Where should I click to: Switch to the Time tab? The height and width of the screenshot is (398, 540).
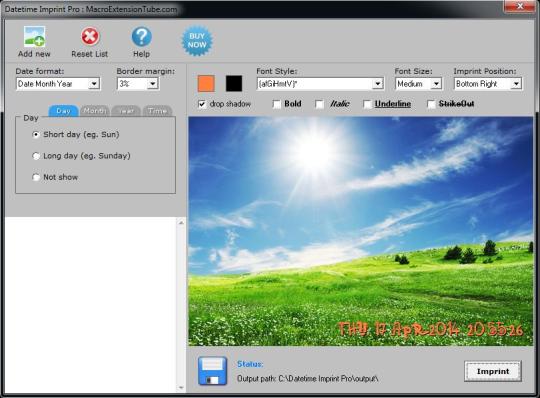click(157, 111)
